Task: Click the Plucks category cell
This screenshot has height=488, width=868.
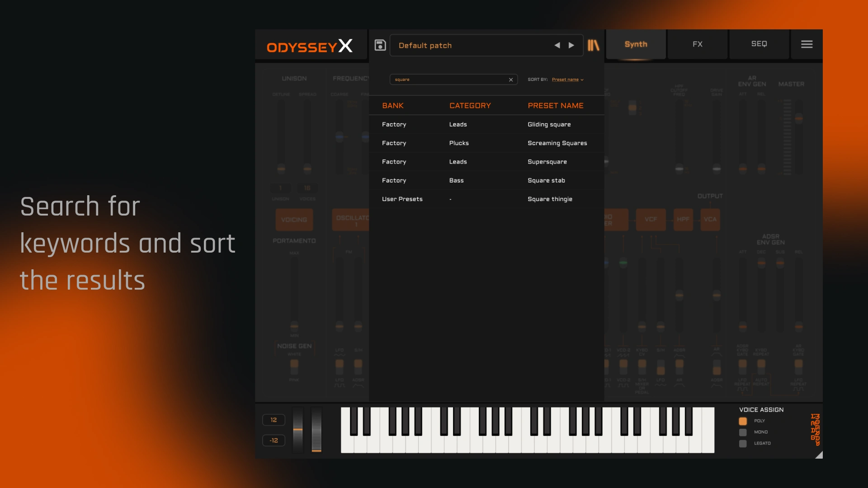Action: click(x=459, y=143)
